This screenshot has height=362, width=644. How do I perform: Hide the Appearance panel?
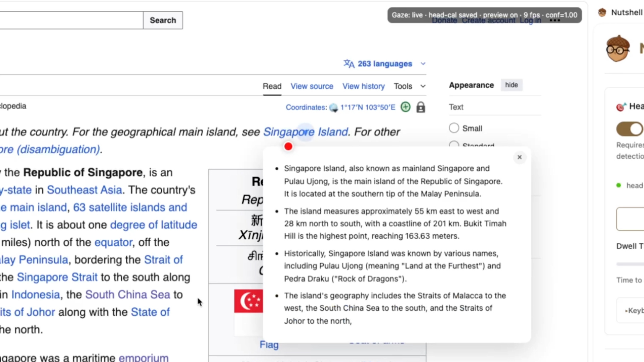coord(511,85)
